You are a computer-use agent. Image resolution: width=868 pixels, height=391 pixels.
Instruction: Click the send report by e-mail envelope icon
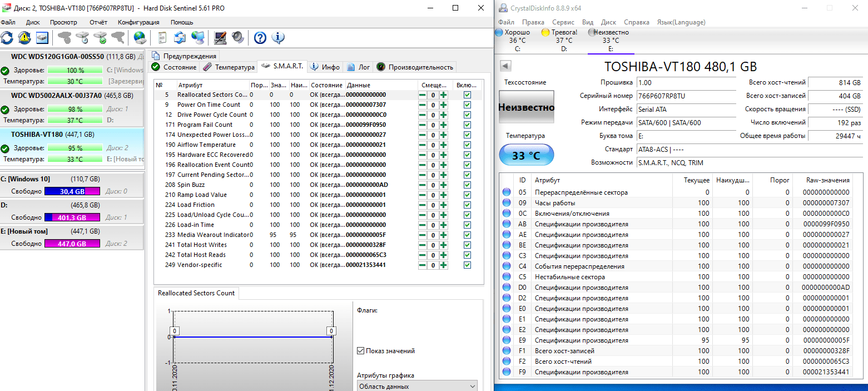(180, 38)
